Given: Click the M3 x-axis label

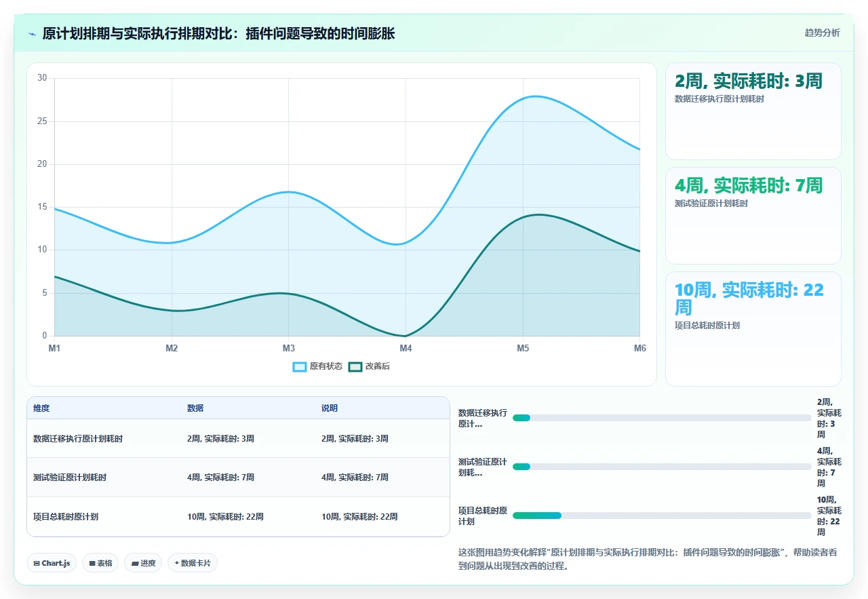Looking at the screenshot, I should [x=289, y=348].
